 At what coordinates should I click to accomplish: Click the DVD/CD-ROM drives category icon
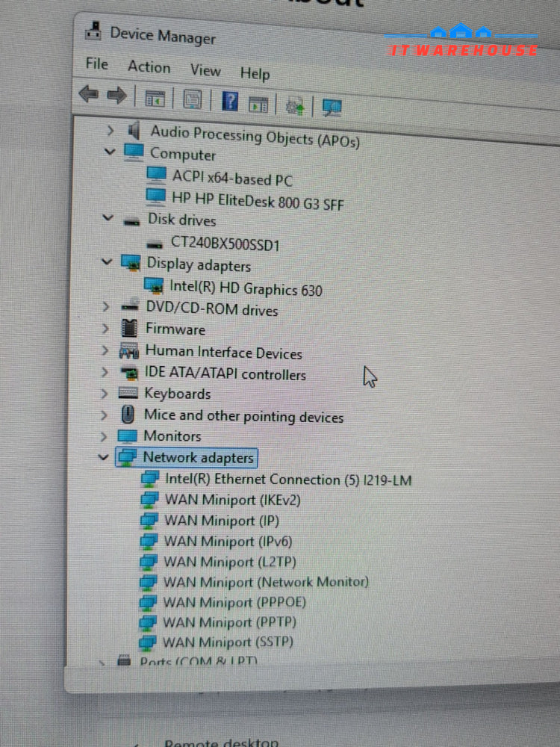tap(130, 306)
